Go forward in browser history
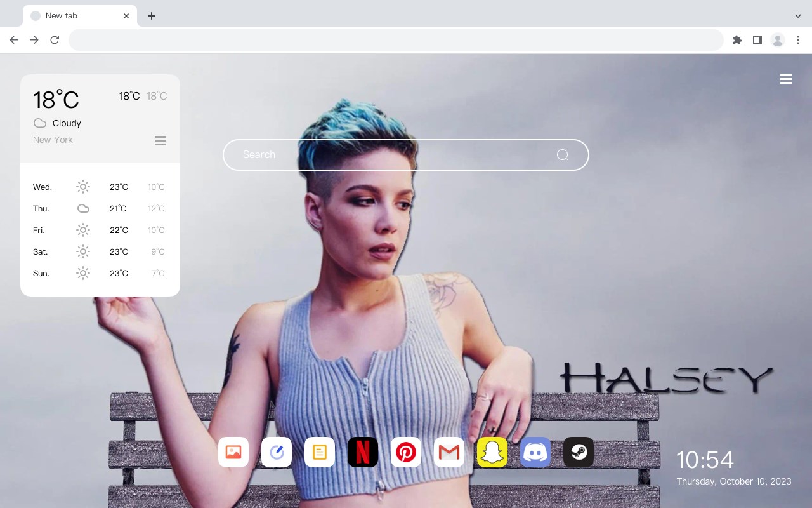Viewport: 812px width, 508px height. (x=34, y=40)
